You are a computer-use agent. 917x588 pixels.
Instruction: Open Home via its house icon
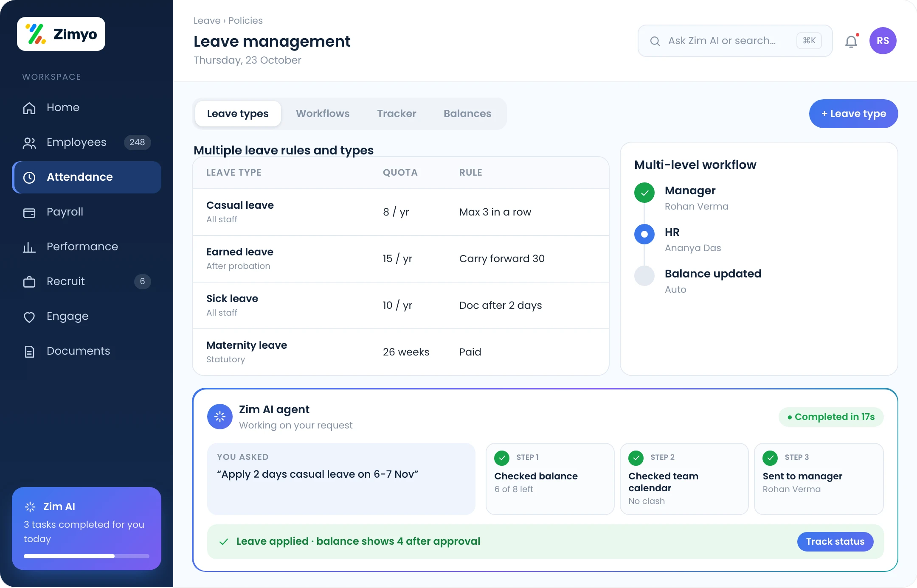29,108
